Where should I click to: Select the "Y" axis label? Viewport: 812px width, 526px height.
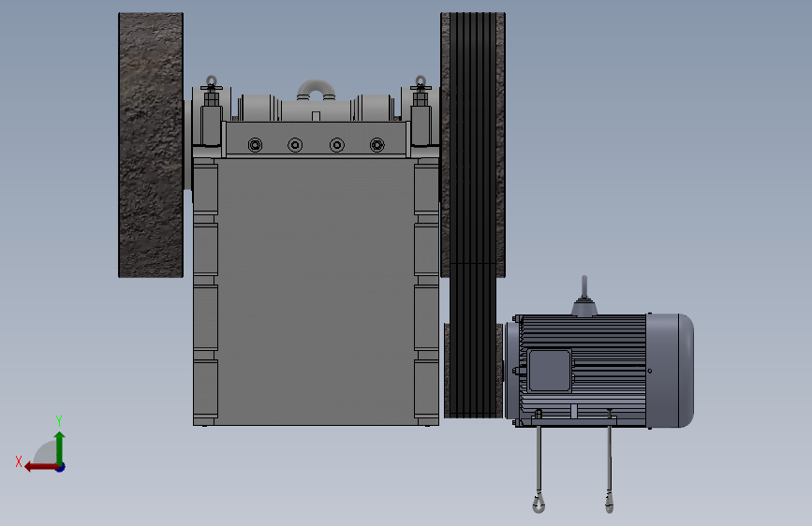pyautogui.click(x=59, y=420)
